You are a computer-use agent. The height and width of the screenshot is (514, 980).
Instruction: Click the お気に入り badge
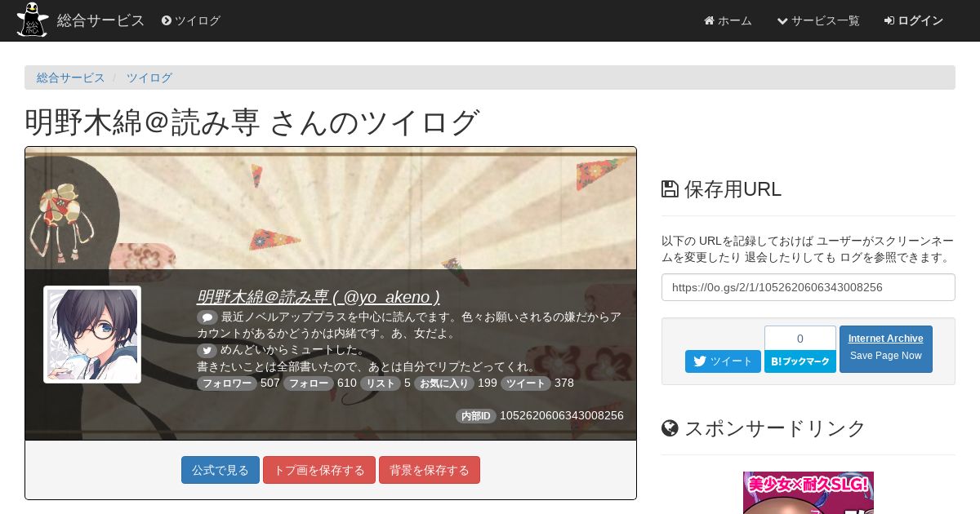coord(444,383)
